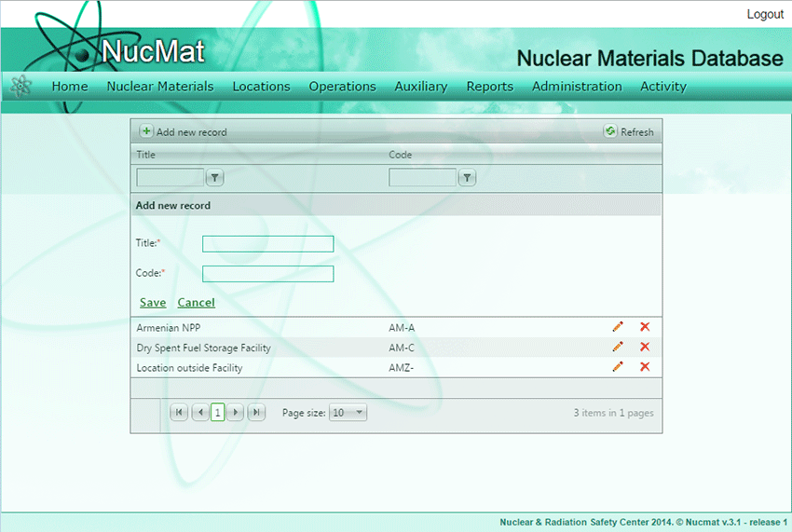The width and height of the screenshot is (792, 532).
Task: Edit the Location outside Facility record
Action: point(617,367)
